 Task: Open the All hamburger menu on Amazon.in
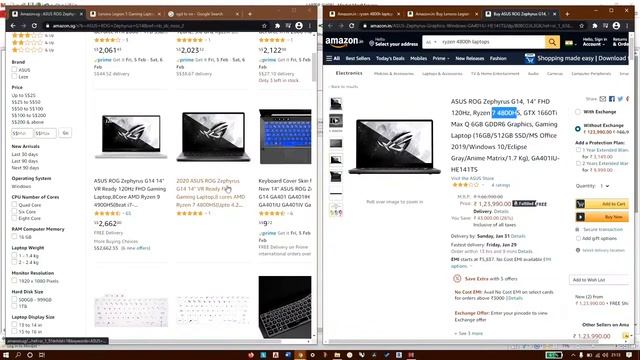333,58
